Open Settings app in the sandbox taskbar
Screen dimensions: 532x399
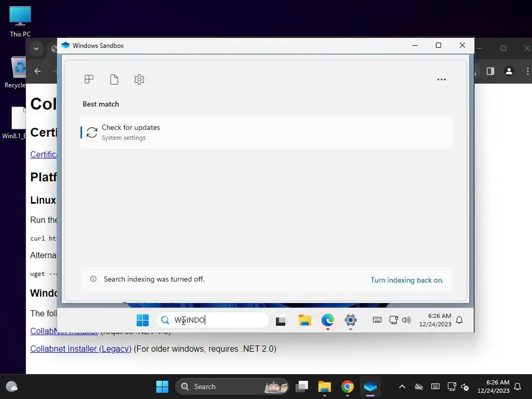click(x=351, y=320)
